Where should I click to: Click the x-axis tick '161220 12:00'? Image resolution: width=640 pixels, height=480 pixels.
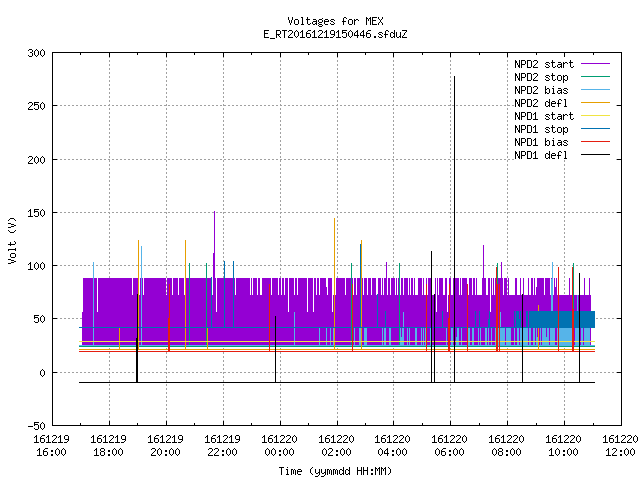coord(620,446)
